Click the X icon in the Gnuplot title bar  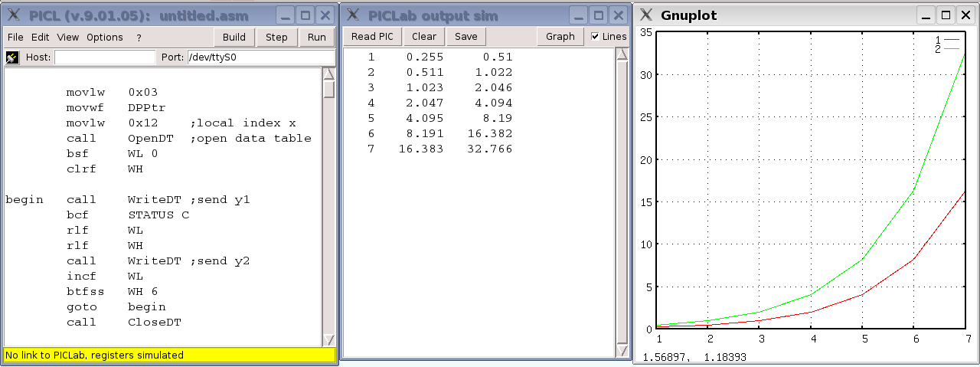(x=647, y=15)
